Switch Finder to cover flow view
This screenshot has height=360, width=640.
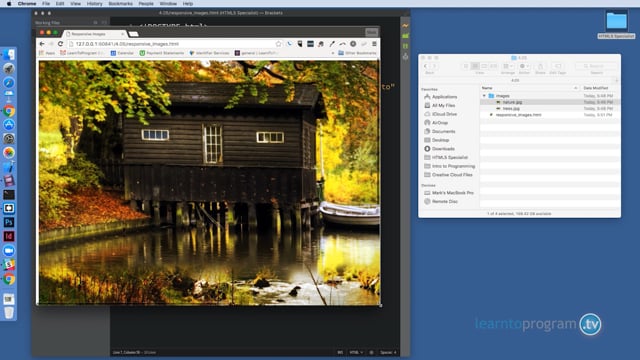click(x=493, y=66)
